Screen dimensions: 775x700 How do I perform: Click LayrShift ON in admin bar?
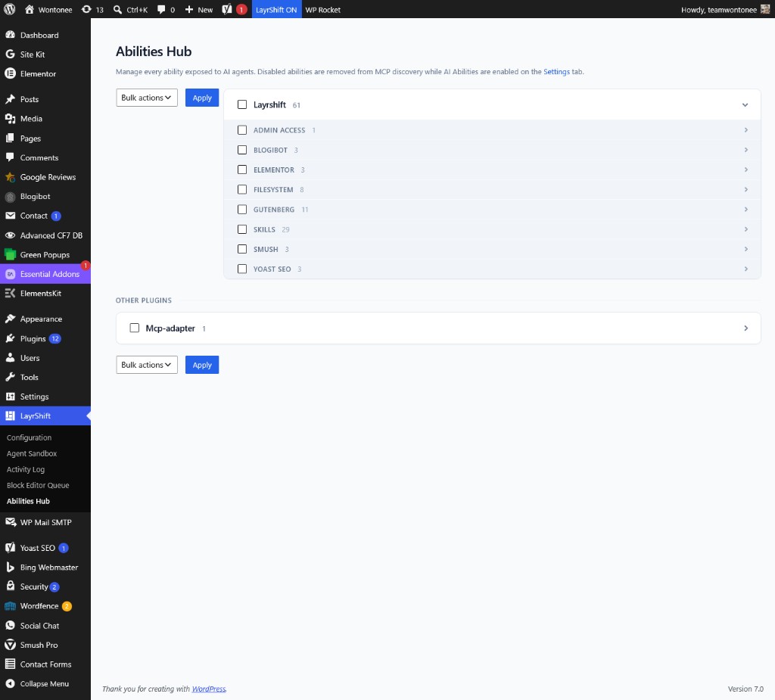click(x=276, y=9)
